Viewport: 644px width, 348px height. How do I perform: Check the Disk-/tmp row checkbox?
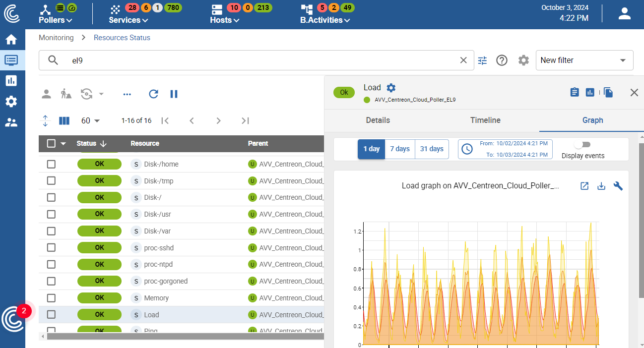point(51,180)
